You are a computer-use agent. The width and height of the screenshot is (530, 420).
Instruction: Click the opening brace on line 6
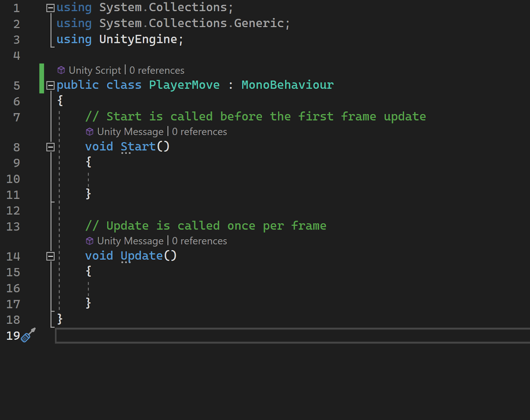click(60, 100)
